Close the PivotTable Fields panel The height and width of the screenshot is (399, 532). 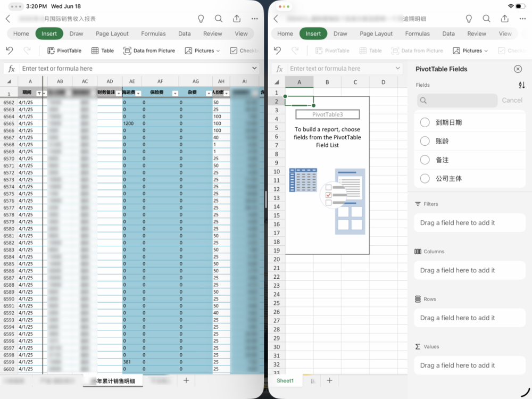518,69
